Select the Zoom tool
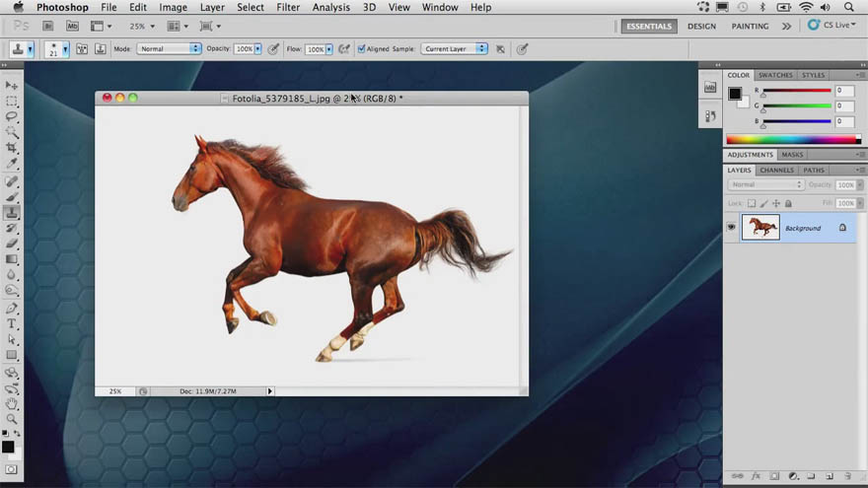 tap(12, 419)
